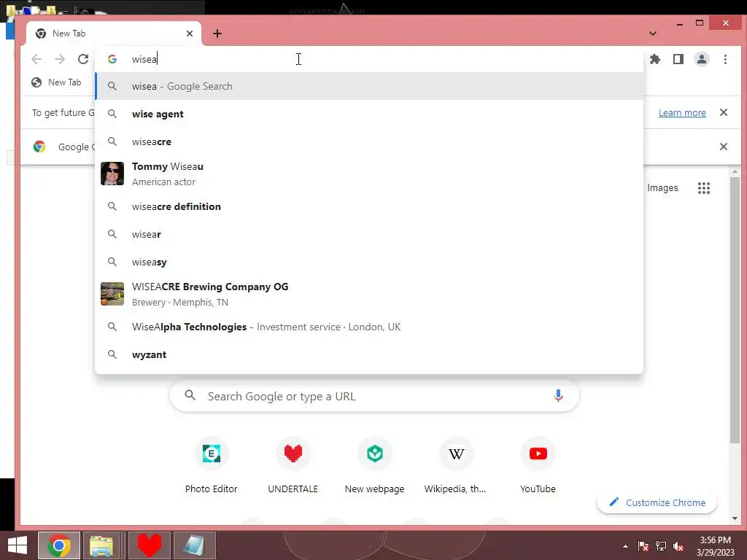Viewport: 747px width, 560px height.
Task: Open the Images link
Action: click(x=662, y=187)
